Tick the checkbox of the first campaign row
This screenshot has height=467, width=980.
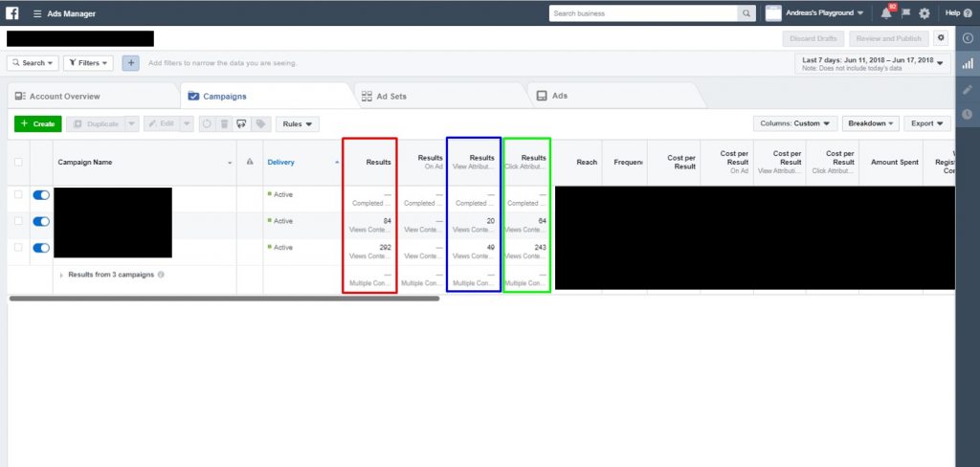coord(18,194)
